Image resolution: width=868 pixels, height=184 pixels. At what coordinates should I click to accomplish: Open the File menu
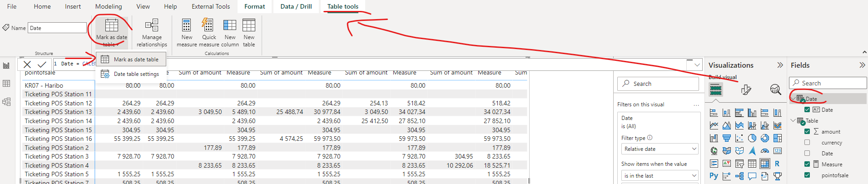pos(12,6)
